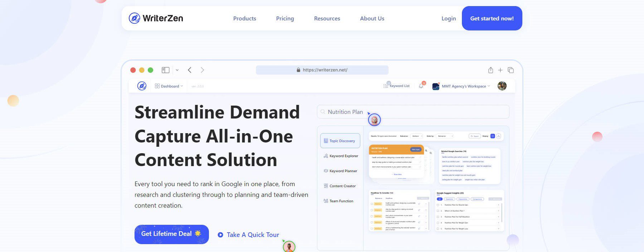This screenshot has height=252, width=644.
Task: Check the Nutrition Plan For Muscle Gain box
Action: coord(438,205)
